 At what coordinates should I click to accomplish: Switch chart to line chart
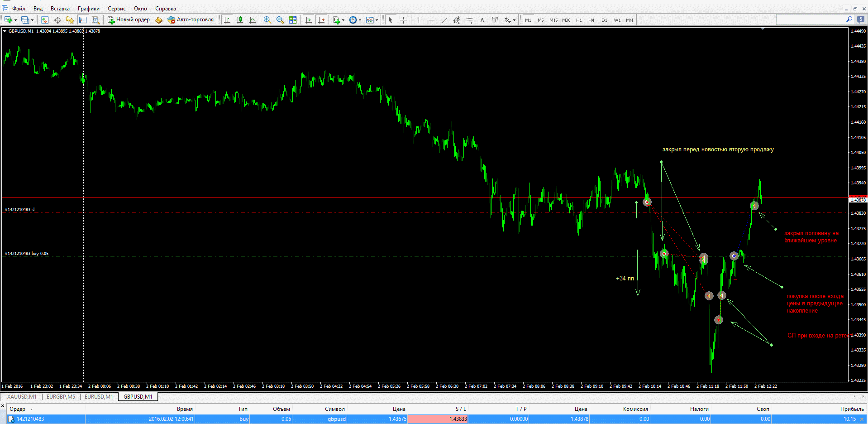(253, 20)
